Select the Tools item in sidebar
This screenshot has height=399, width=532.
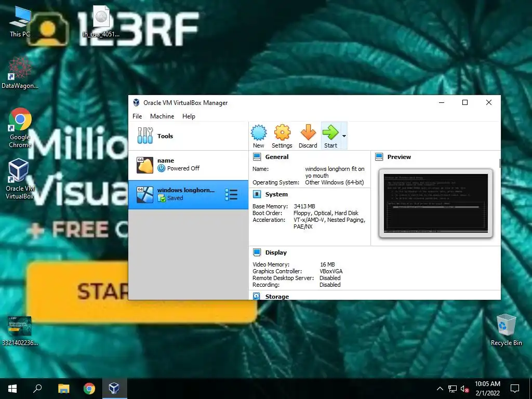click(x=188, y=136)
